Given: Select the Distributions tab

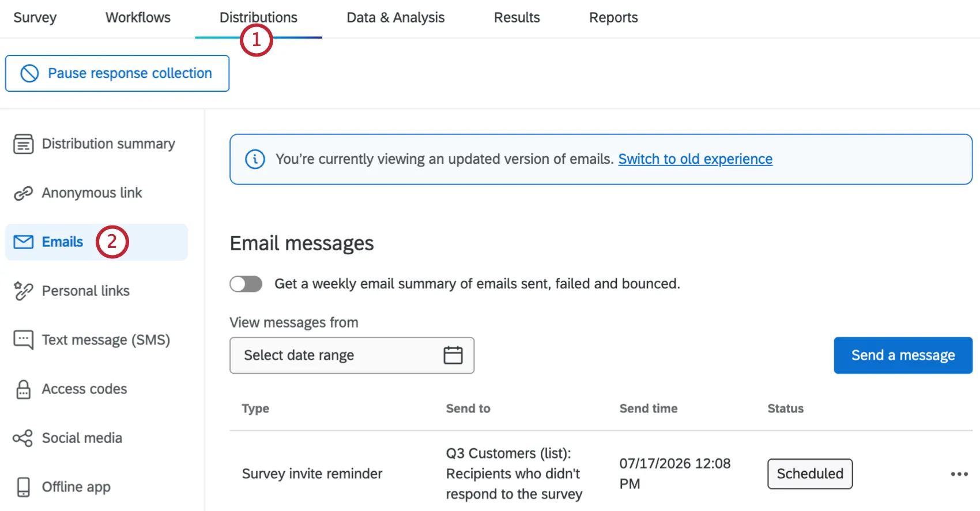Looking at the screenshot, I should point(258,18).
